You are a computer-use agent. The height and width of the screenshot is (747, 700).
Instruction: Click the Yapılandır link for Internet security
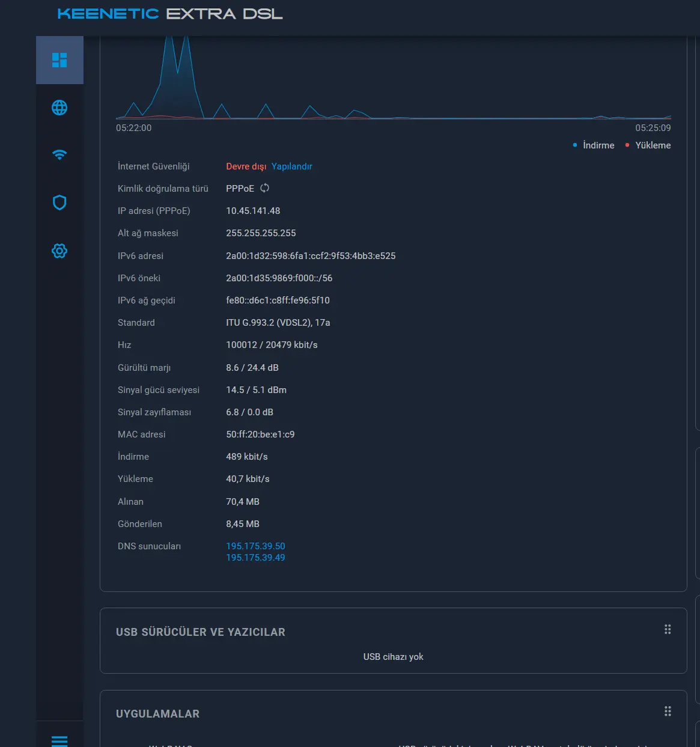tap(291, 166)
